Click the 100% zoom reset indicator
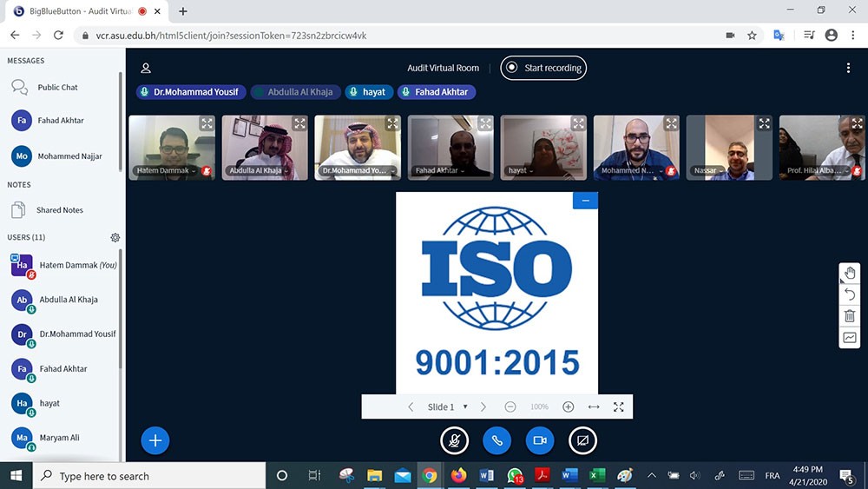 (539, 407)
